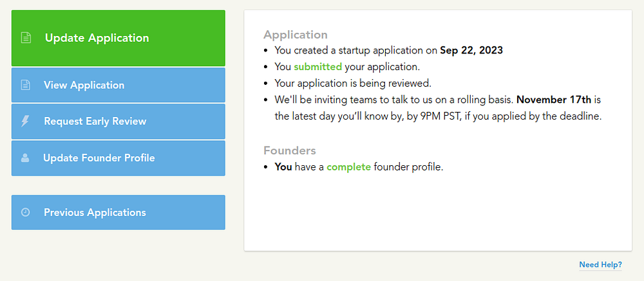
Task: Click the person icon on Update Founder Profile
Action: pyautogui.click(x=25, y=158)
